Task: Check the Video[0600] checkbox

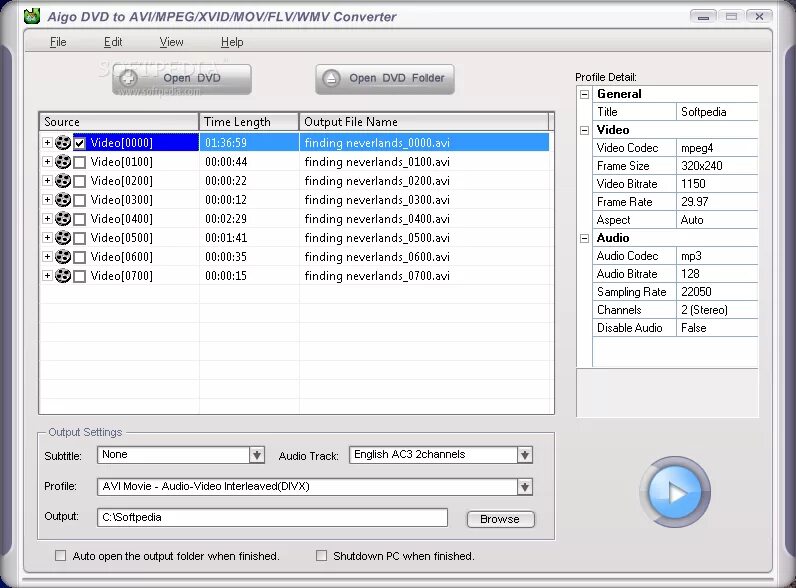Action: 79,257
